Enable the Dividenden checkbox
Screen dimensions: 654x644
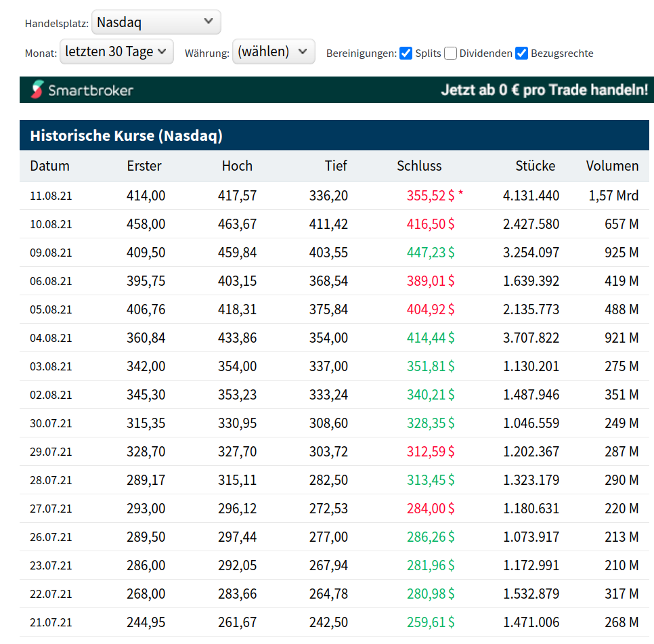point(451,53)
